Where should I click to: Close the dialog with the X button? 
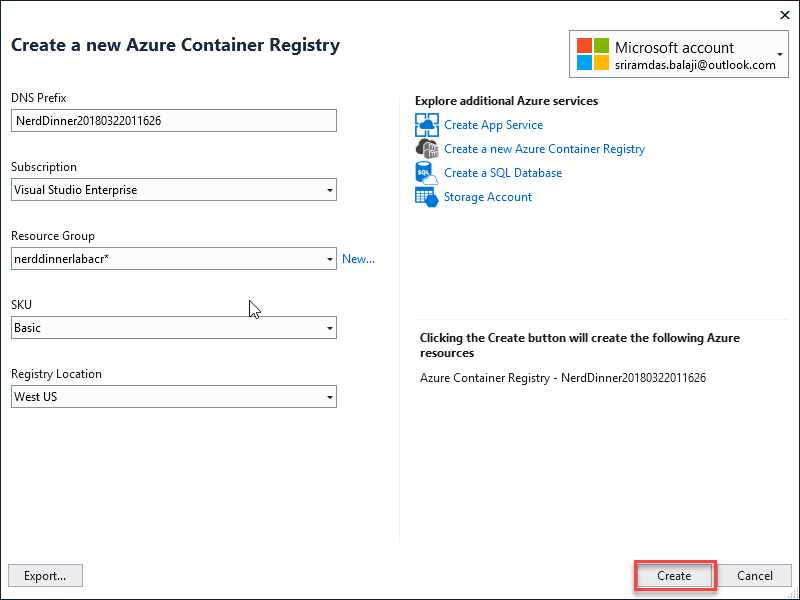click(785, 15)
